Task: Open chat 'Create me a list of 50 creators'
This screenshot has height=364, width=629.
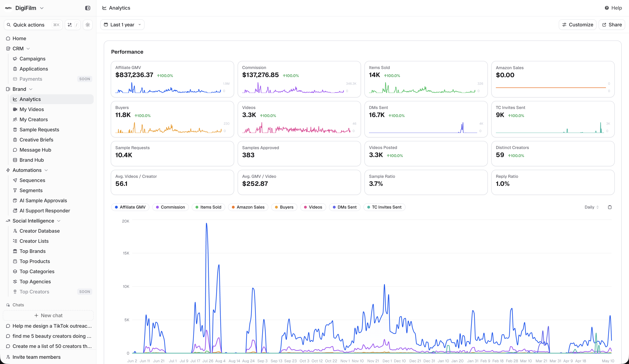Action: [x=49, y=346]
